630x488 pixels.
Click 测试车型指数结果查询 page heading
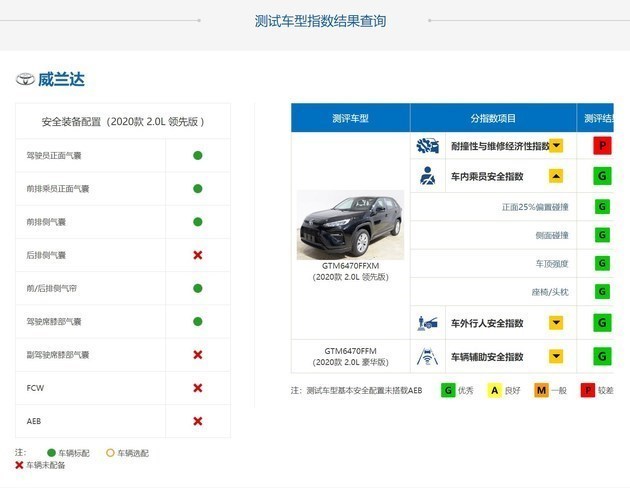[320, 21]
